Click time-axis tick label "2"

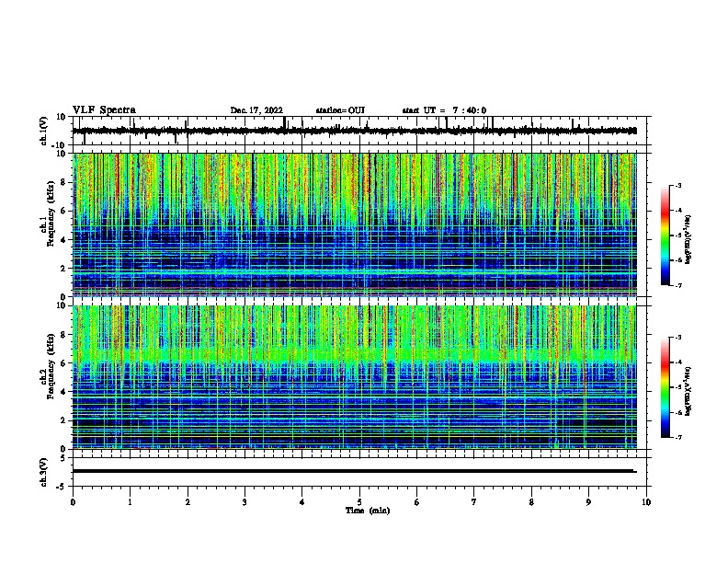(x=188, y=502)
